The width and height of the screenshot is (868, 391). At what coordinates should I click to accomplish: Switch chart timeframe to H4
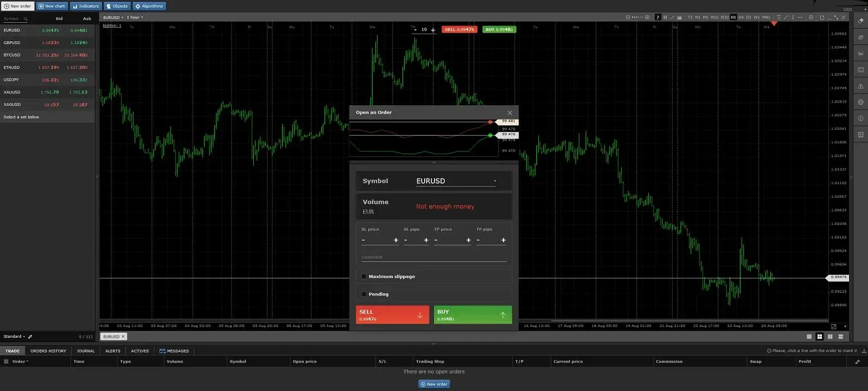[x=741, y=17]
